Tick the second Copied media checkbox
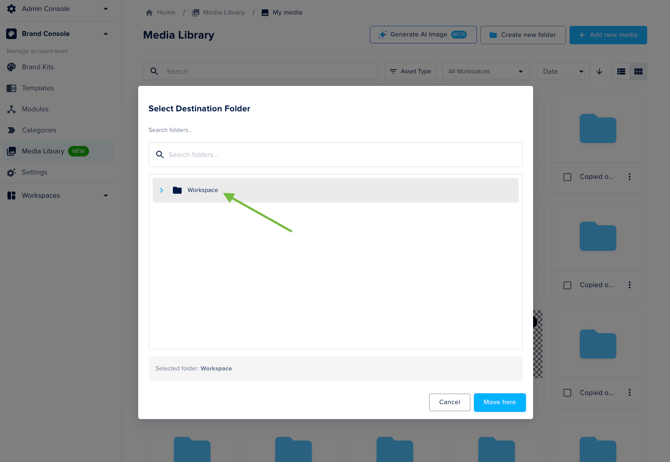This screenshot has width=670, height=462. pyautogui.click(x=567, y=285)
